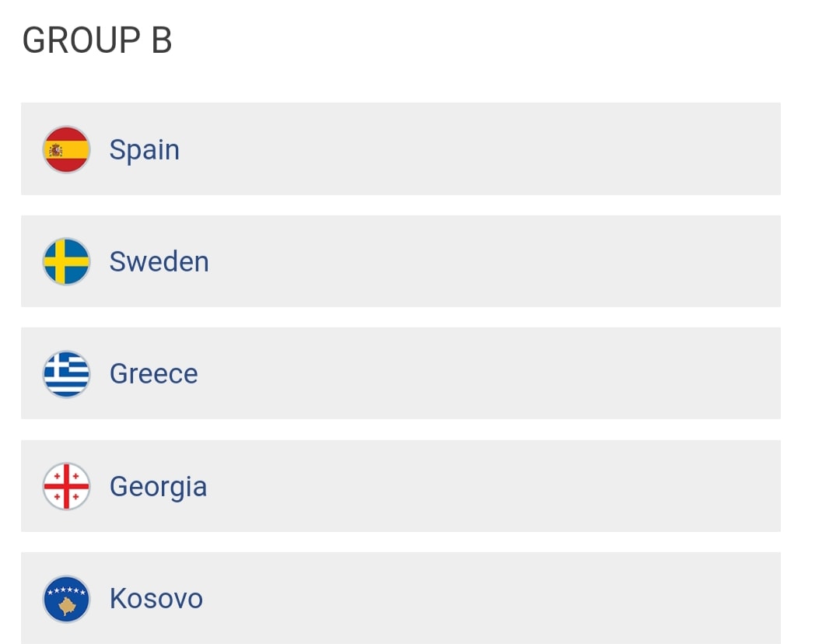
Task: Select the Sweden row's empty area
Action: (x=493, y=261)
